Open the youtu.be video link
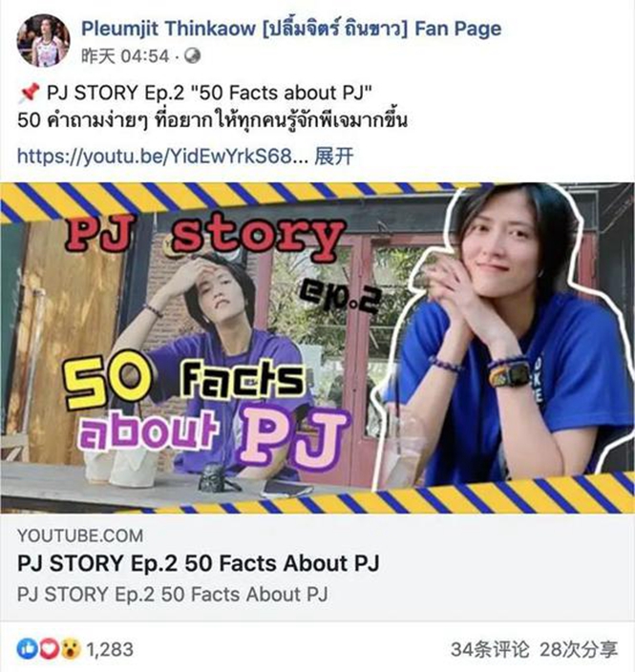 click(x=162, y=156)
